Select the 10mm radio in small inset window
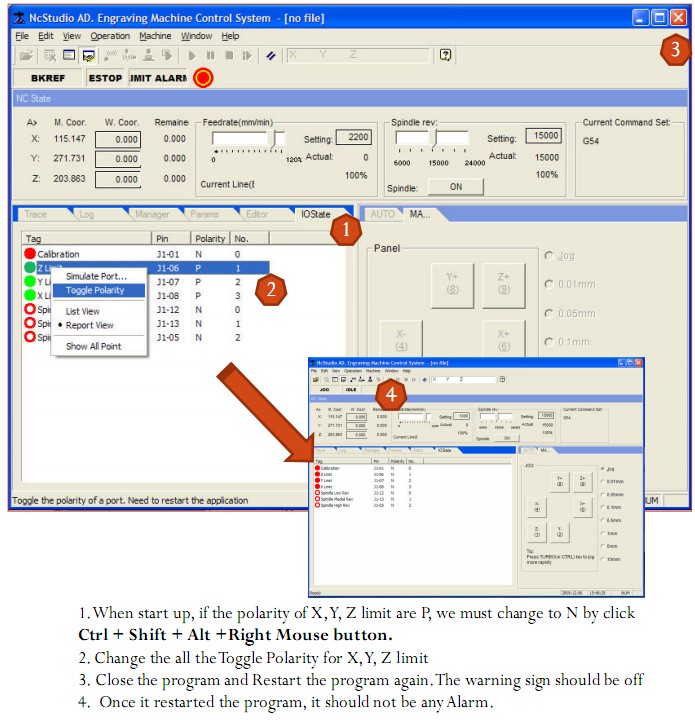This screenshot has width=695, height=720. point(603,559)
